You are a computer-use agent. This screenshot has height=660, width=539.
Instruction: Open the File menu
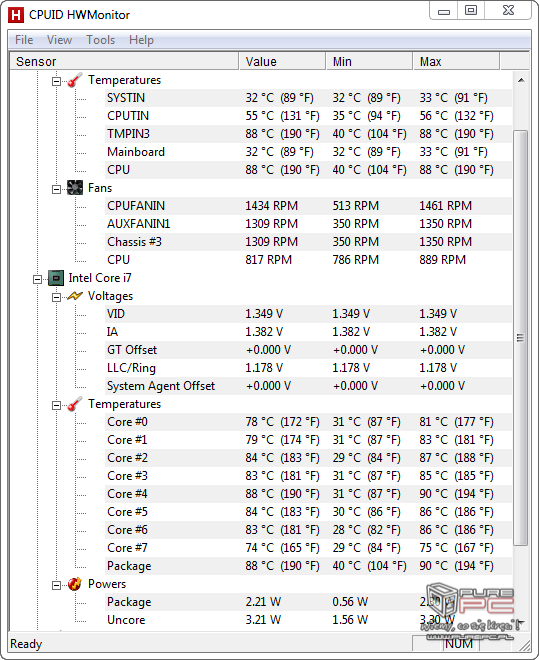point(24,40)
